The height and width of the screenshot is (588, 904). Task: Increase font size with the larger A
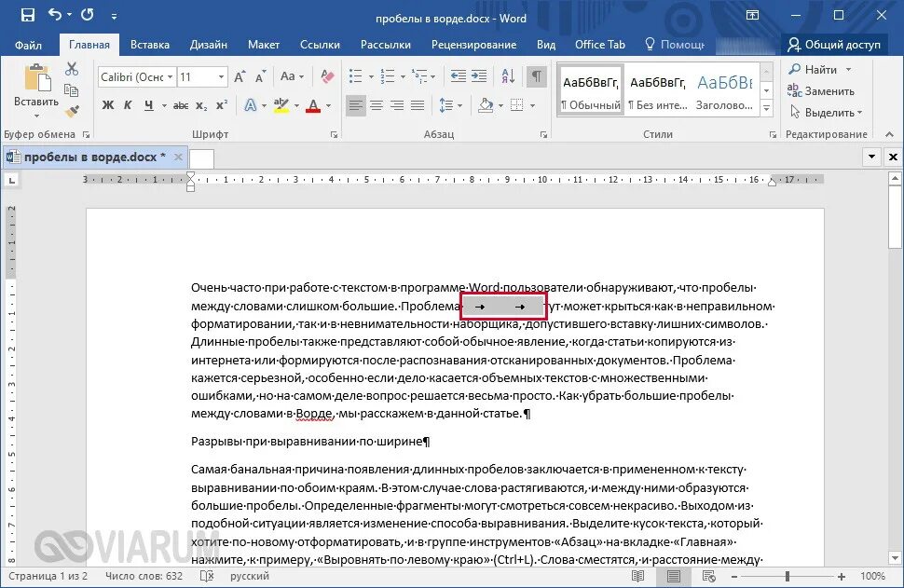(240, 76)
